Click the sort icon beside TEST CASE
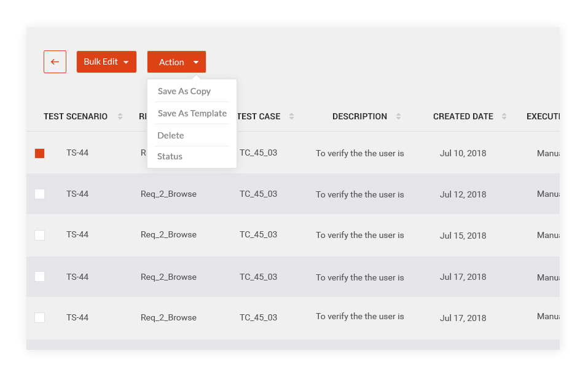 (x=291, y=116)
